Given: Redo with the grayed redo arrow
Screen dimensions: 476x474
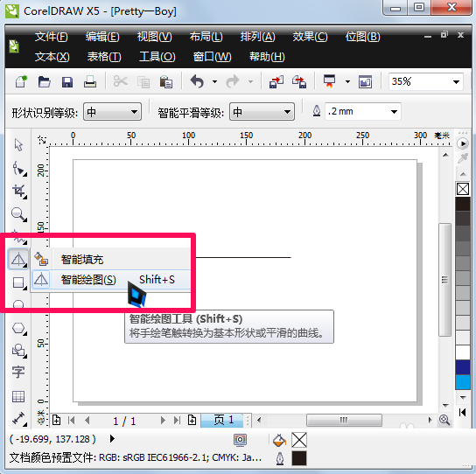Looking at the screenshot, I should [x=233, y=81].
